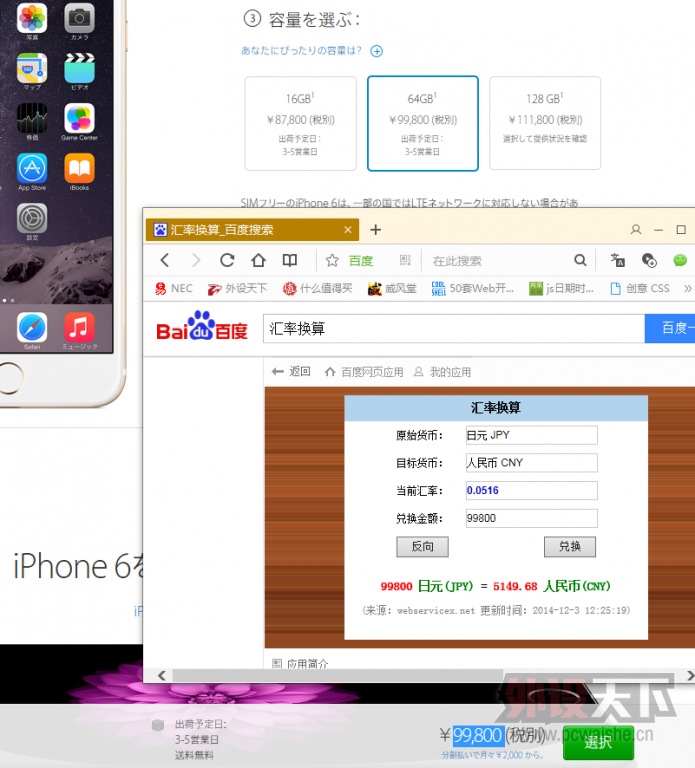Click the Baidu search box with 汇率换算

[454, 329]
